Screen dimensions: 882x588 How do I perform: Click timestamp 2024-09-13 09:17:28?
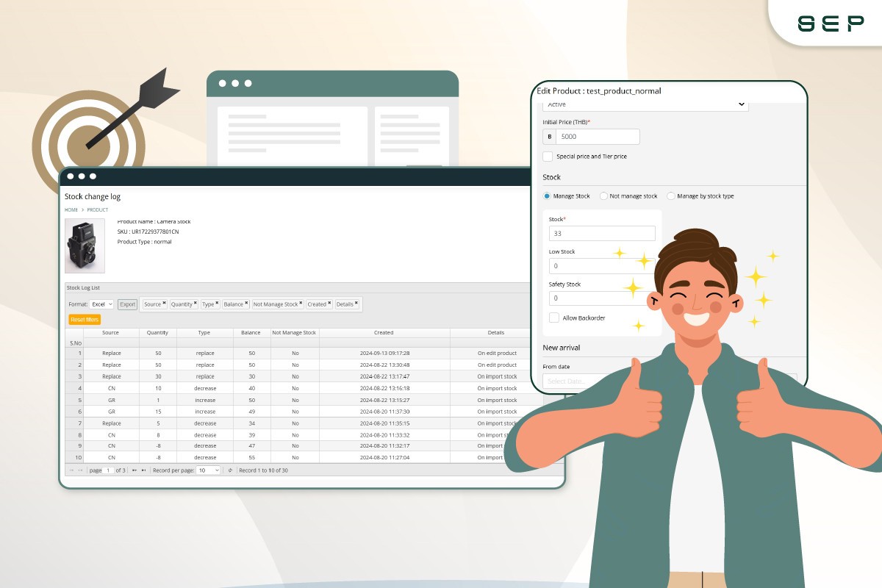pyautogui.click(x=384, y=354)
